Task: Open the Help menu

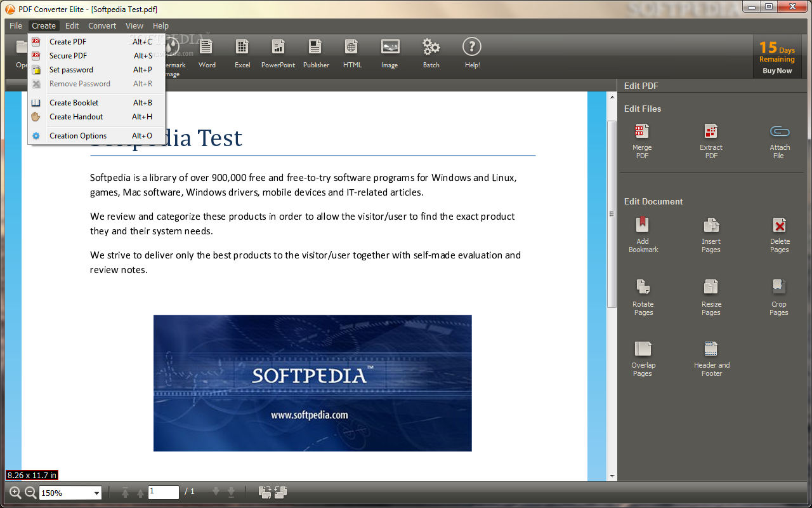Action: click(x=161, y=26)
